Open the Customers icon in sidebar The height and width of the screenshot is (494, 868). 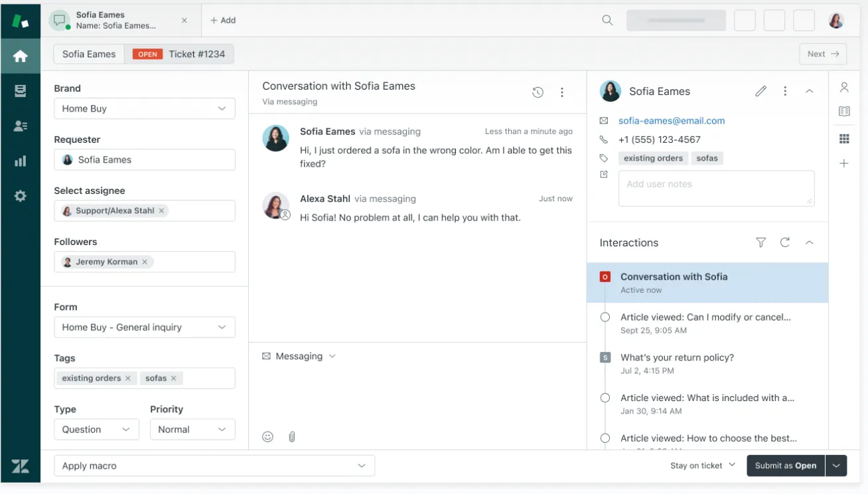[21, 126]
